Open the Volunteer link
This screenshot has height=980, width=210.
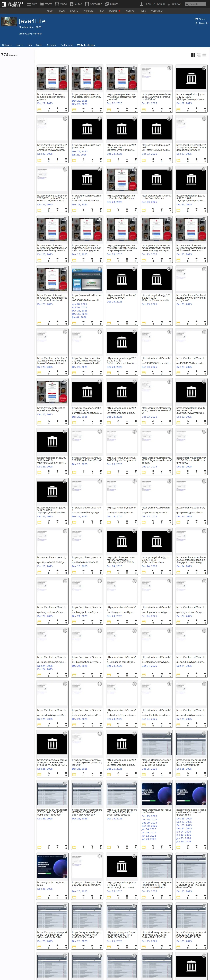157,11
